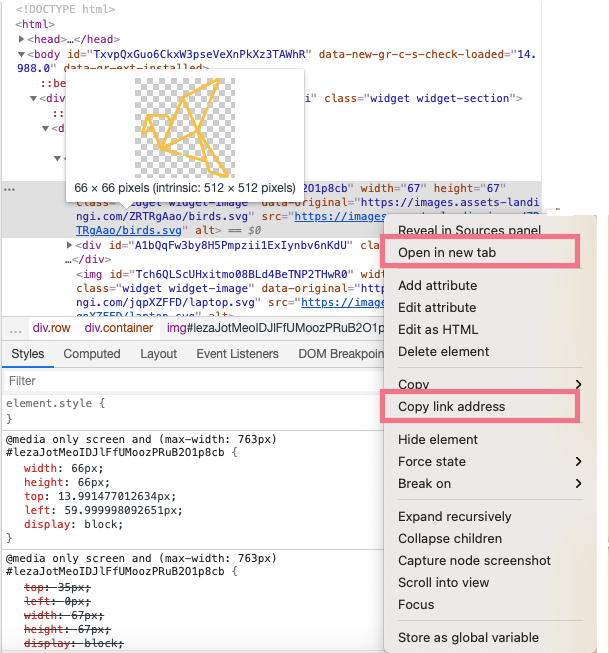Viewport: 609px width, 653px height.
Task: Choose Expand recursively
Action: click(x=454, y=517)
